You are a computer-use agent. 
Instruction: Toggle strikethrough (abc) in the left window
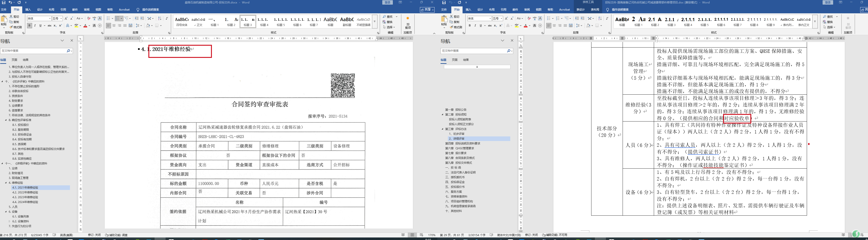click(x=50, y=26)
